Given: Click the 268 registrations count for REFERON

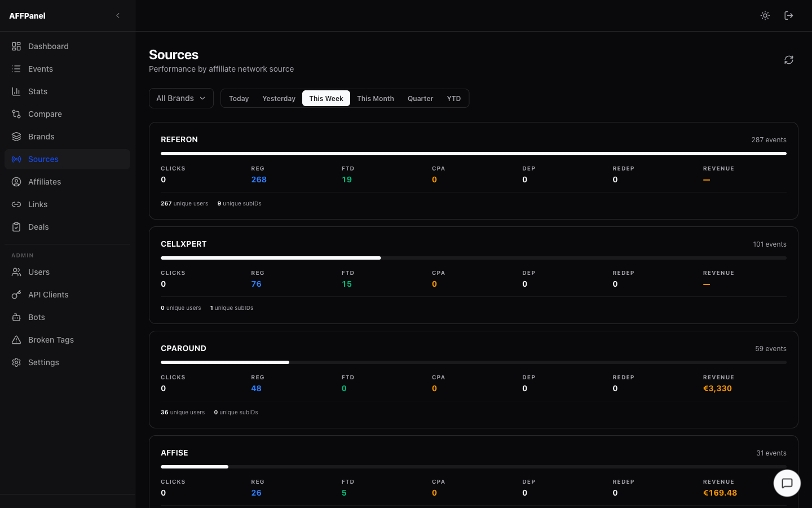Looking at the screenshot, I should (259, 179).
